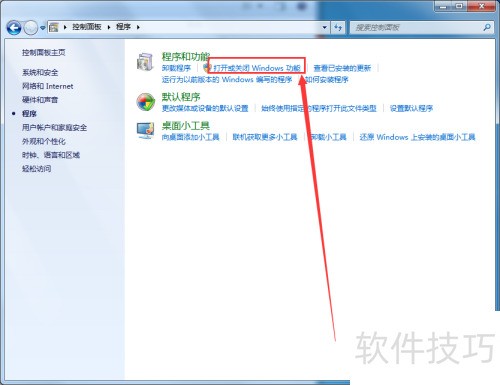This screenshot has height=385, width=500.
Task: Expand the arrow after 程序 breadcrumb
Action: click(138, 27)
